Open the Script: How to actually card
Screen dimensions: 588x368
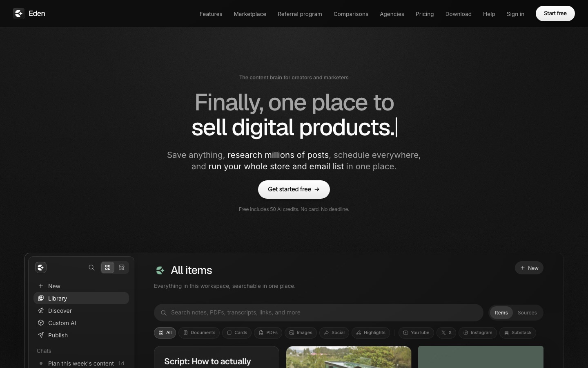tap(216, 357)
